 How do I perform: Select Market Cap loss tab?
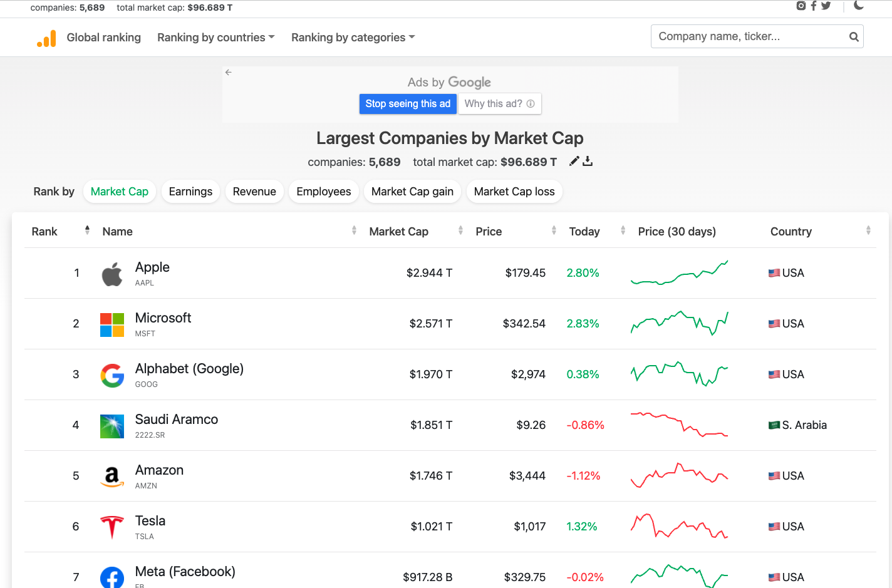coord(514,192)
